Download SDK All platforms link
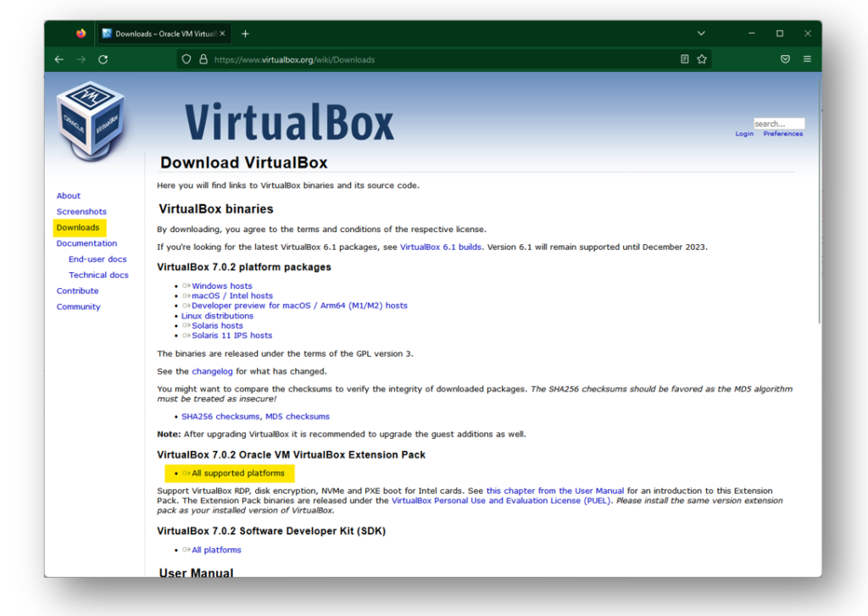Image resolution: width=868 pixels, height=616 pixels. point(216,550)
